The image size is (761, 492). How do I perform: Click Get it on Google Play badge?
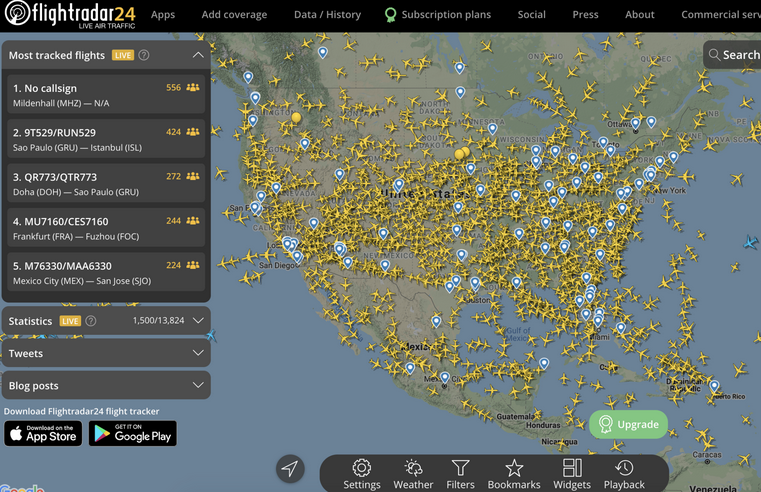(132, 433)
